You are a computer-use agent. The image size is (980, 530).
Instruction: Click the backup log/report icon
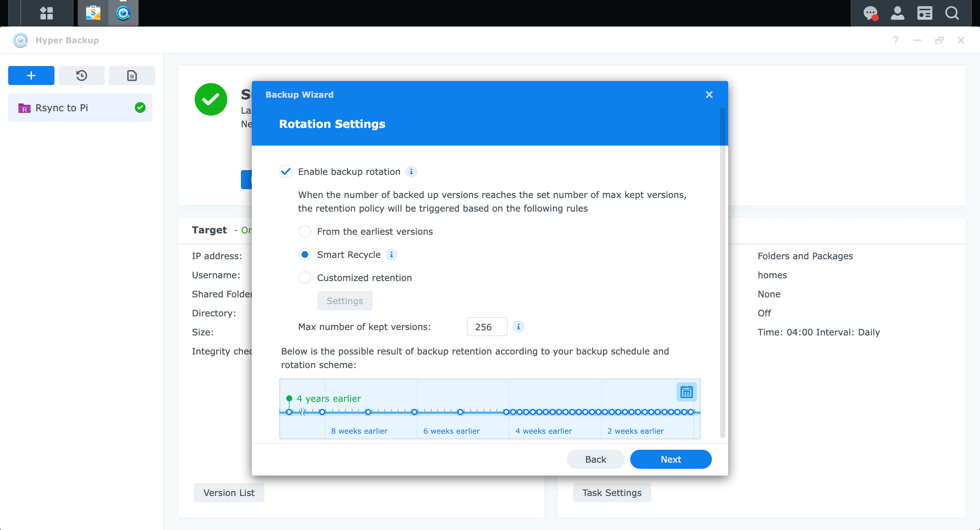click(x=131, y=75)
